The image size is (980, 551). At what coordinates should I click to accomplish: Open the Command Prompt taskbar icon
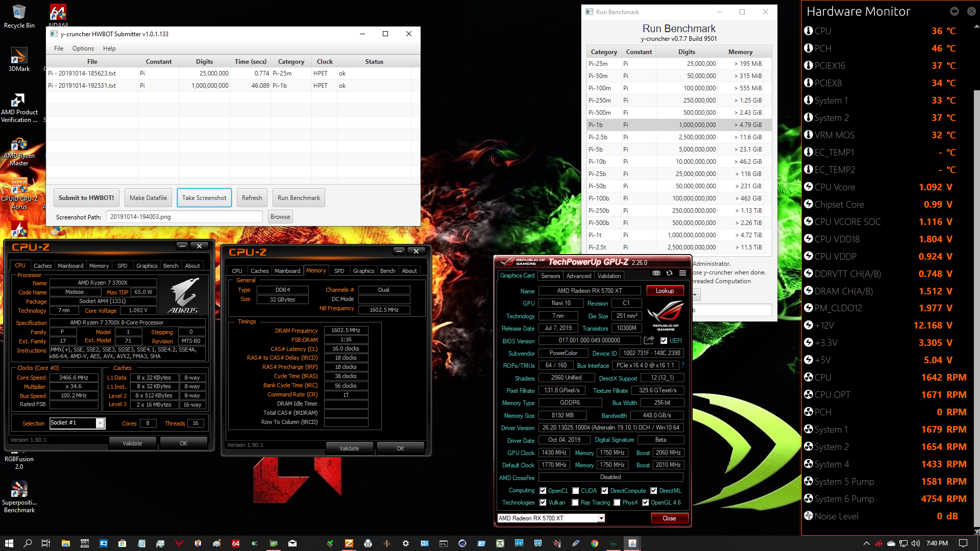pos(444,543)
